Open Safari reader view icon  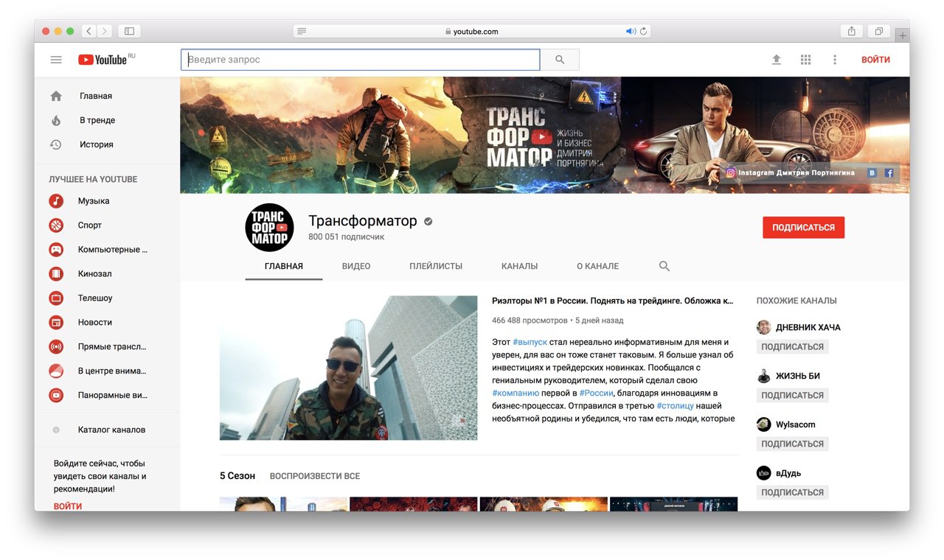[302, 32]
